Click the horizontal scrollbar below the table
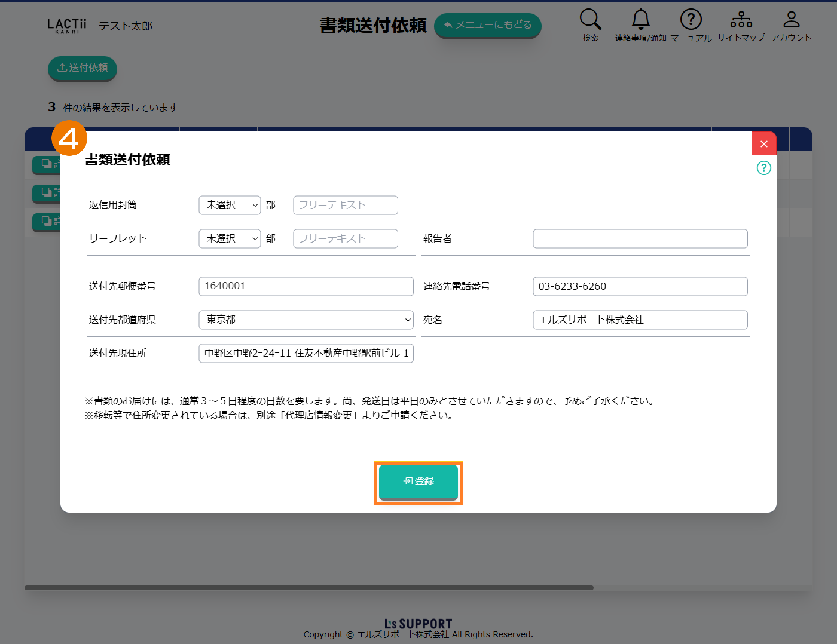The image size is (837, 644). [309, 588]
